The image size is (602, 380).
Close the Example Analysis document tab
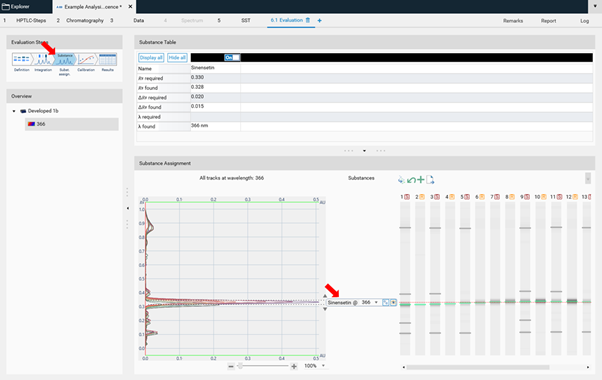(x=130, y=7)
